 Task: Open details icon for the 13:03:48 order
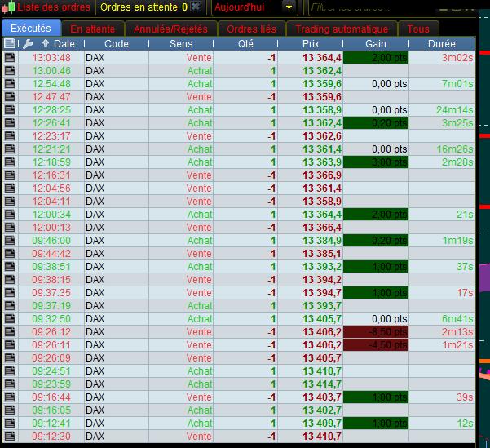pos(10,58)
